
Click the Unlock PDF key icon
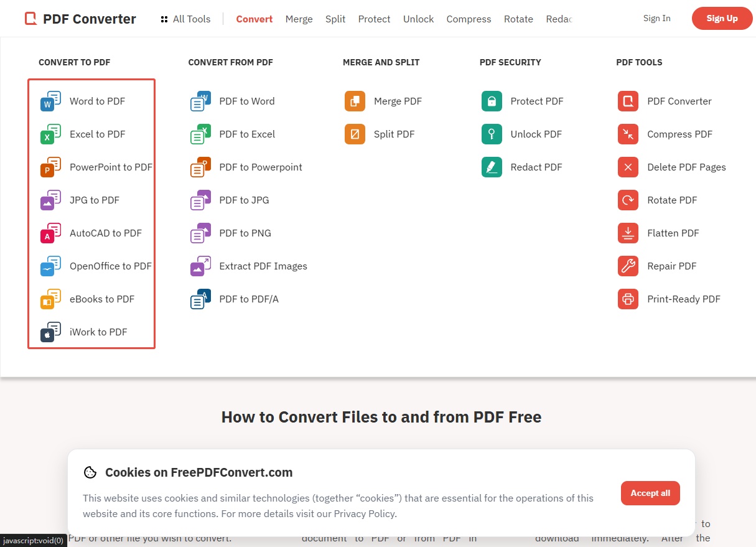coord(492,134)
